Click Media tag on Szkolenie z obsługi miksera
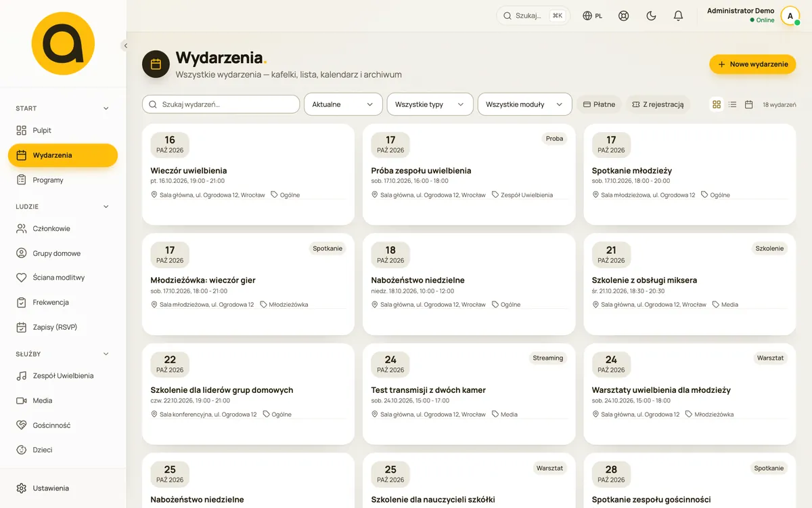 point(725,305)
